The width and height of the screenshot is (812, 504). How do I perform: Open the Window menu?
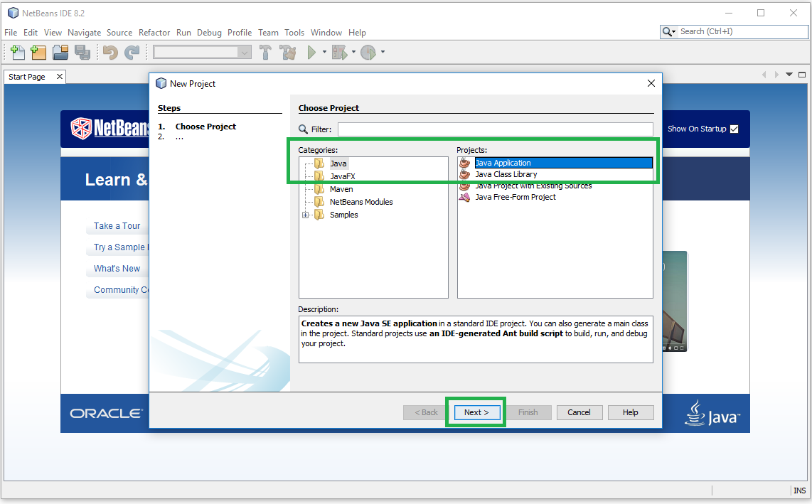coord(326,33)
